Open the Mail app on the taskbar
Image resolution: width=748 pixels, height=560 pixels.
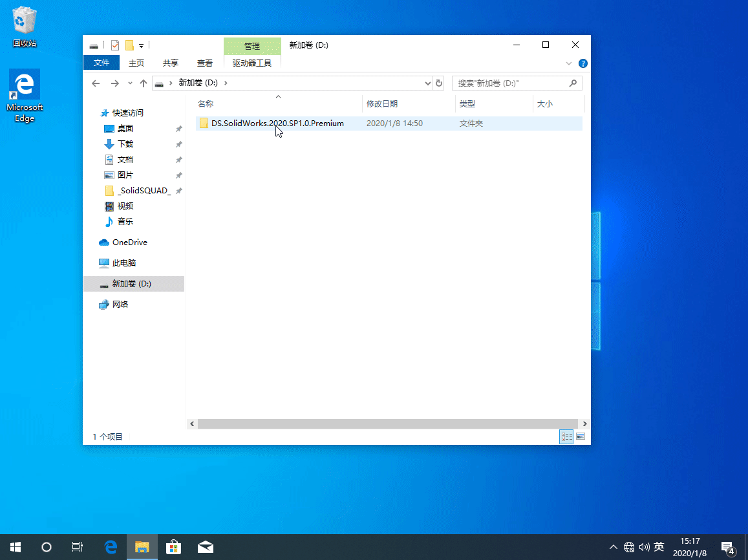tap(205, 547)
